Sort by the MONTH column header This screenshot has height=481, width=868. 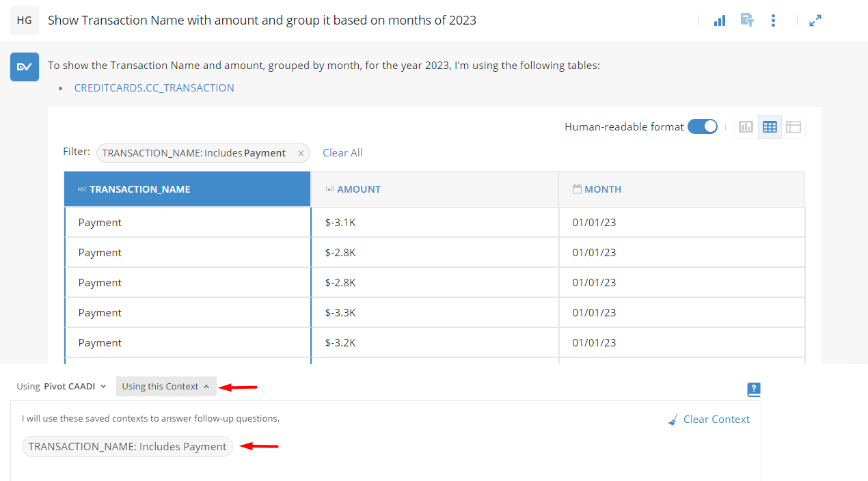(681, 189)
